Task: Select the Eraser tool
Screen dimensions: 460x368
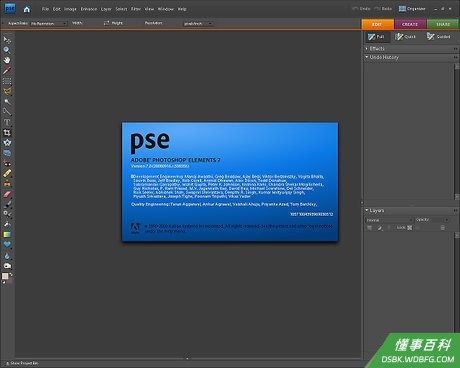Action: coord(7,194)
